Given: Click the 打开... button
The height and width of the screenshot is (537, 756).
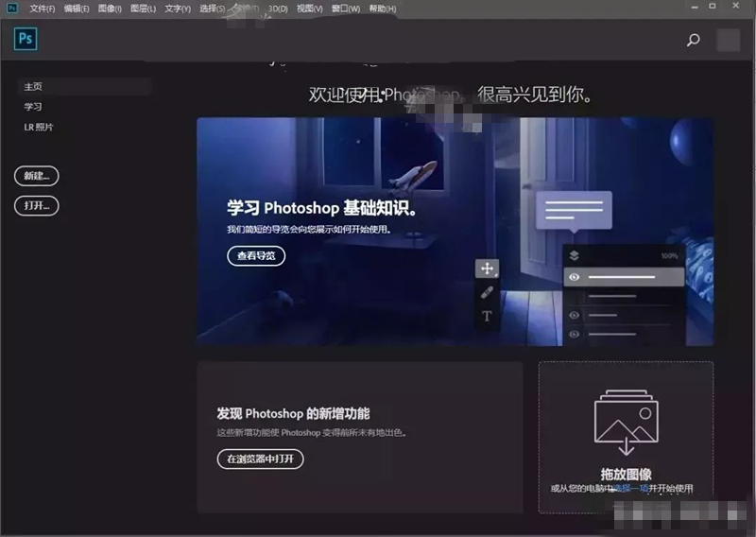Looking at the screenshot, I should [37, 205].
